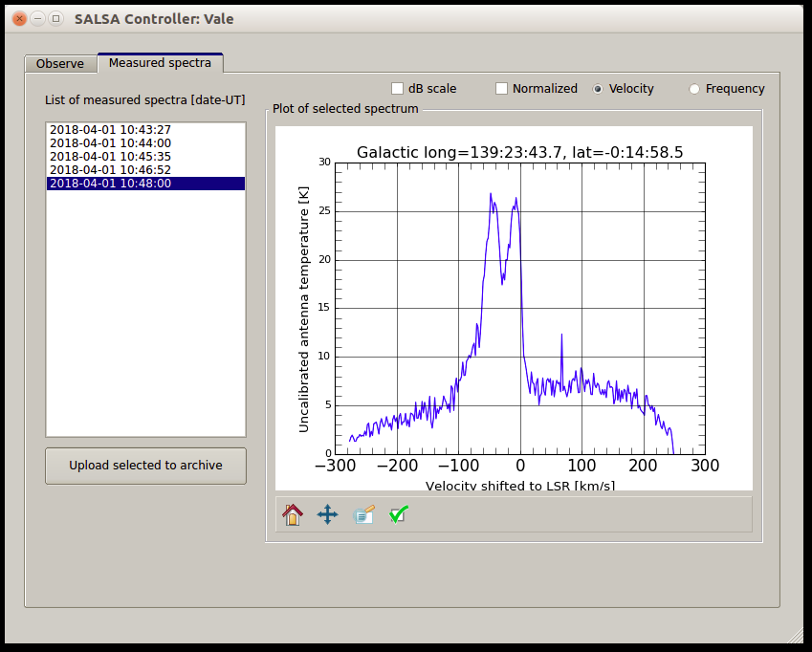Open the Measured spectra tab
The image size is (812, 652).
[x=160, y=62]
